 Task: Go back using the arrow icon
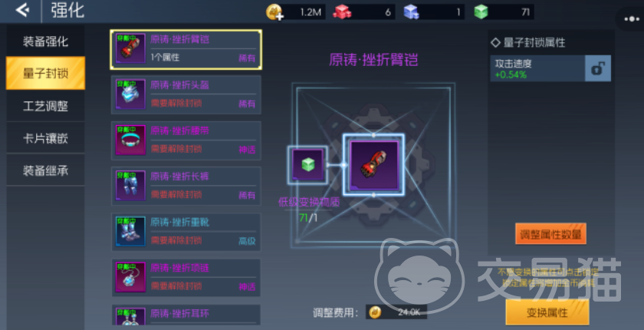point(22,11)
